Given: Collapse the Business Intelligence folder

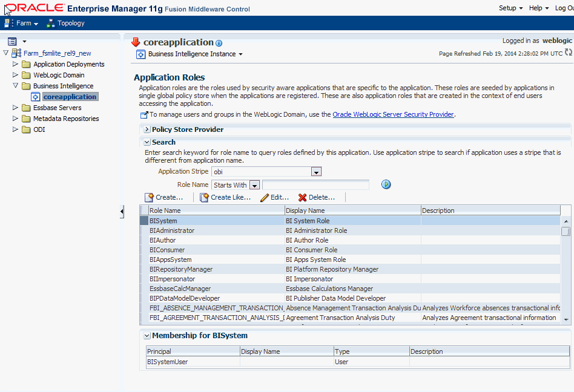Looking at the screenshot, I should pyautogui.click(x=15, y=85).
